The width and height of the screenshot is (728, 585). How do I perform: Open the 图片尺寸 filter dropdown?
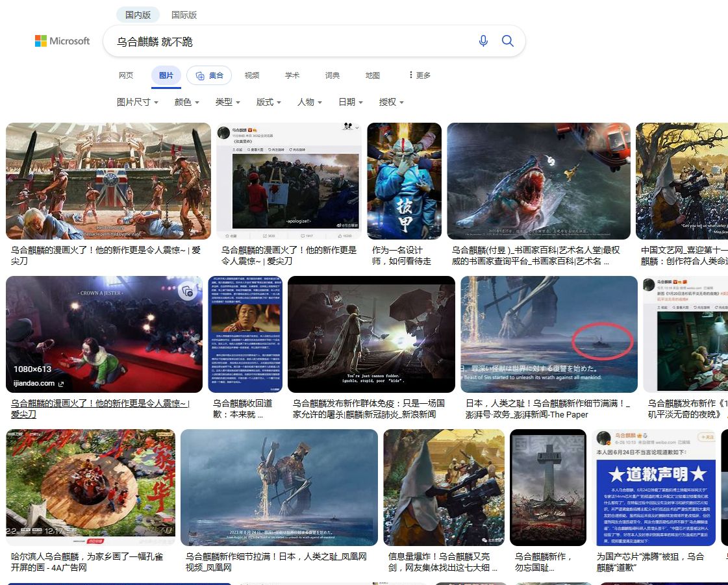point(138,102)
